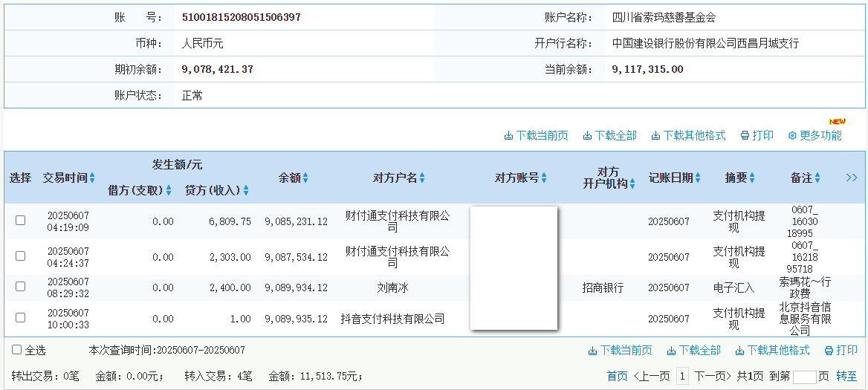This screenshot has height=390, width=868.
Task: Select the 刘南冰 transaction checkbox
Action: pyautogui.click(x=21, y=287)
